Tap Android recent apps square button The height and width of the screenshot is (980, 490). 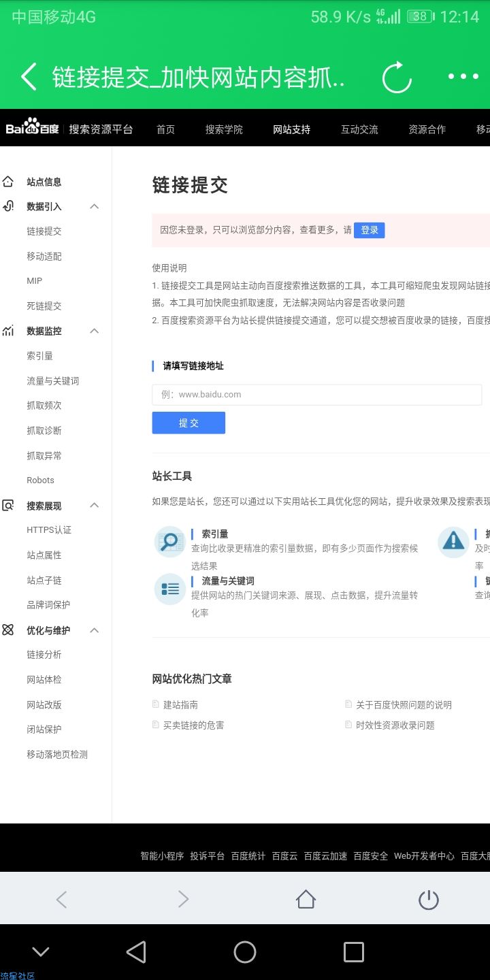point(354,952)
